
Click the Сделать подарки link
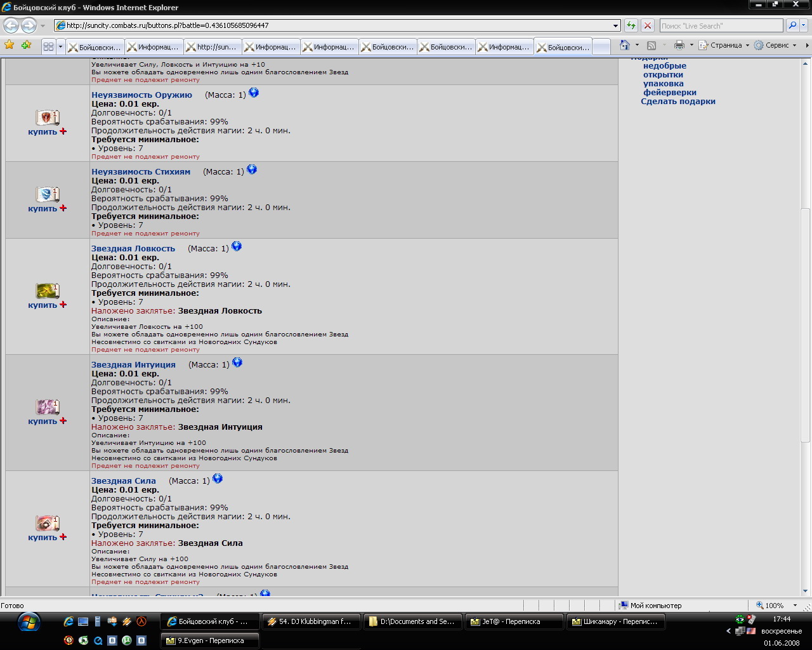click(x=678, y=101)
